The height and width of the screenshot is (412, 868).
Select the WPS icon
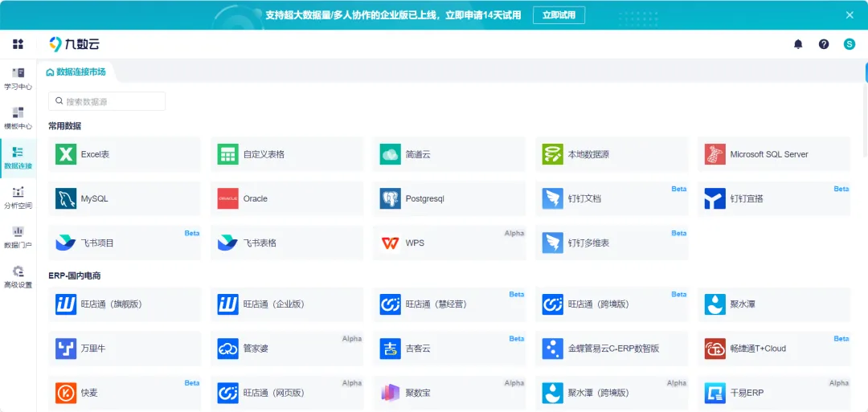(x=391, y=243)
